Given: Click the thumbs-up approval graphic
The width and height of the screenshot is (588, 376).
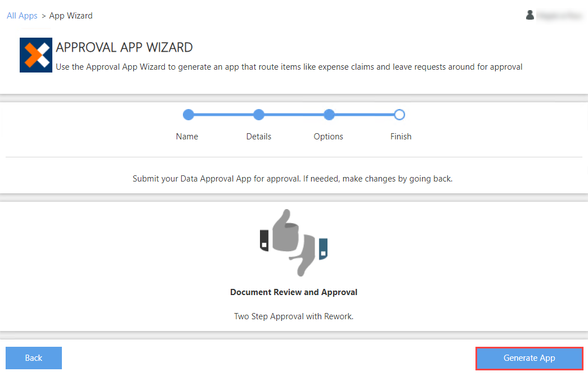Looking at the screenshot, I should coord(294,243).
